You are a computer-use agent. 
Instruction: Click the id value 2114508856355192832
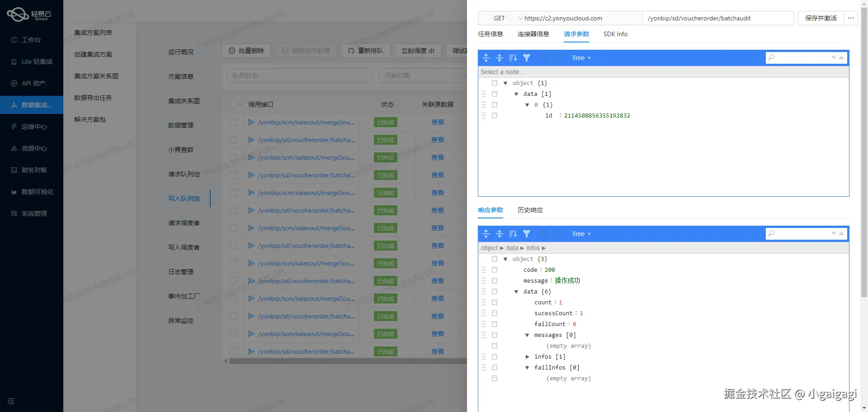pos(597,116)
